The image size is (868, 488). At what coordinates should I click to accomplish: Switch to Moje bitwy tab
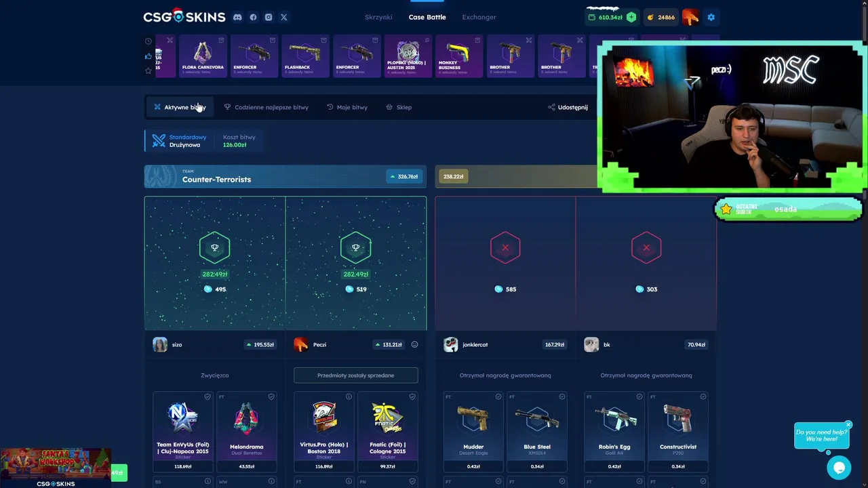coord(347,107)
